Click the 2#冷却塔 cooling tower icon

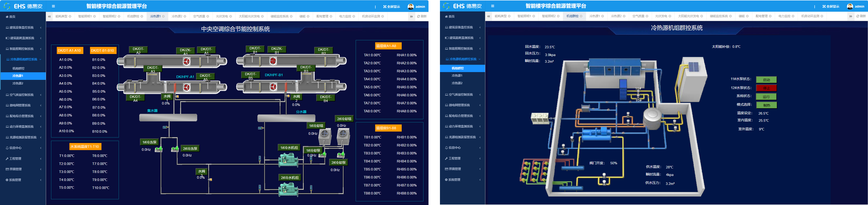[x=343, y=136]
